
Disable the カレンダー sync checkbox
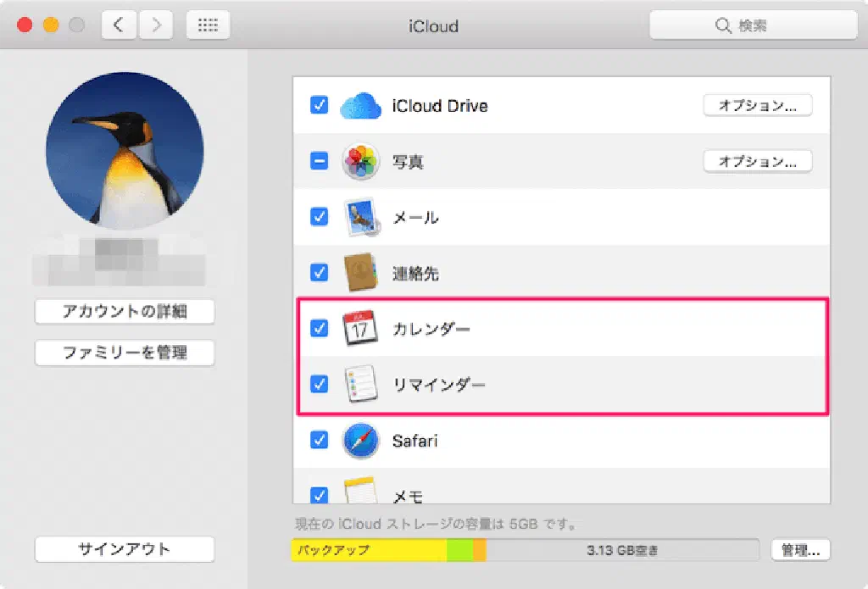tap(320, 329)
